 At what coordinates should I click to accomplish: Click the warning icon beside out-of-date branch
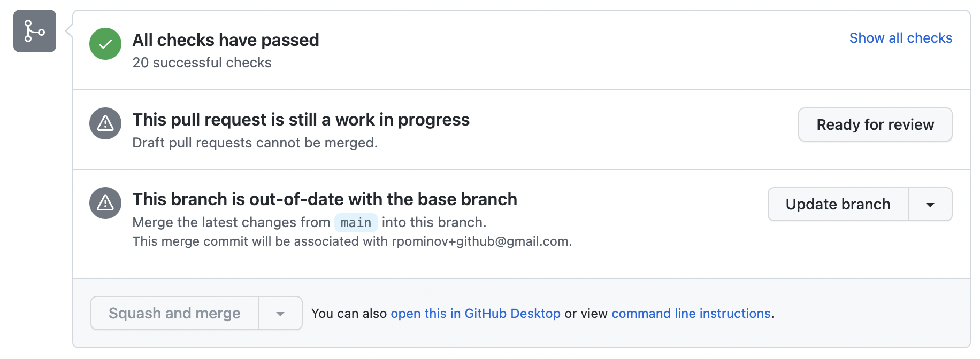[x=105, y=203]
